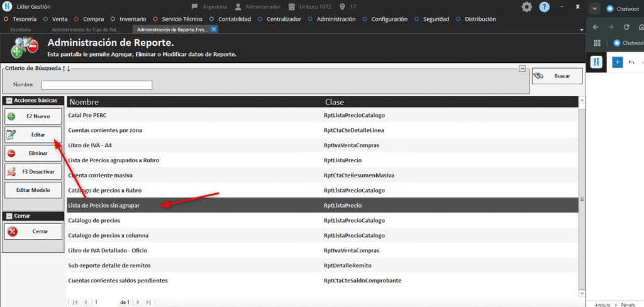The width and height of the screenshot is (644, 307).
Task: Collapse the Acciones básicas section
Action: [x=9, y=101]
